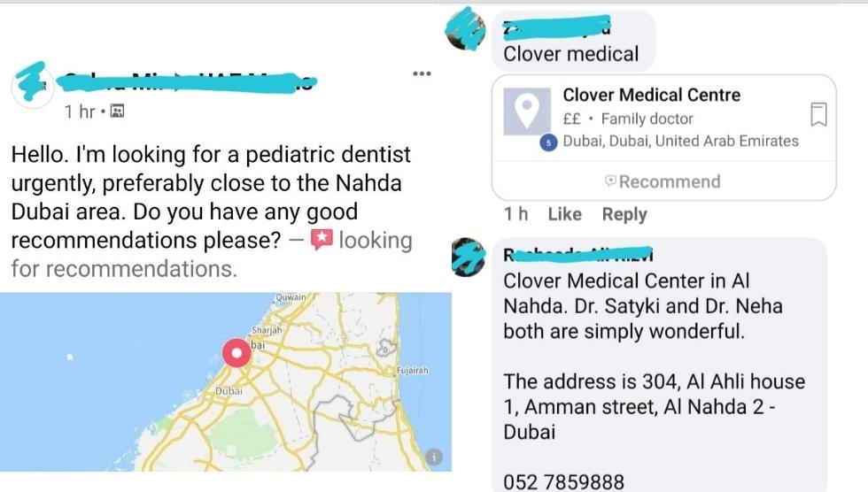Click the Fujairah label on the map

point(414,370)
